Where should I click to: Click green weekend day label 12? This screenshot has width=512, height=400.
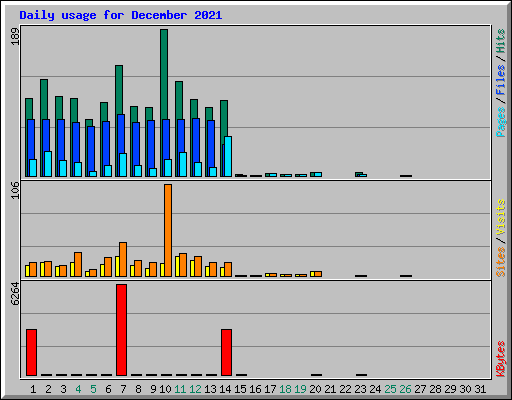coord(195,389)
